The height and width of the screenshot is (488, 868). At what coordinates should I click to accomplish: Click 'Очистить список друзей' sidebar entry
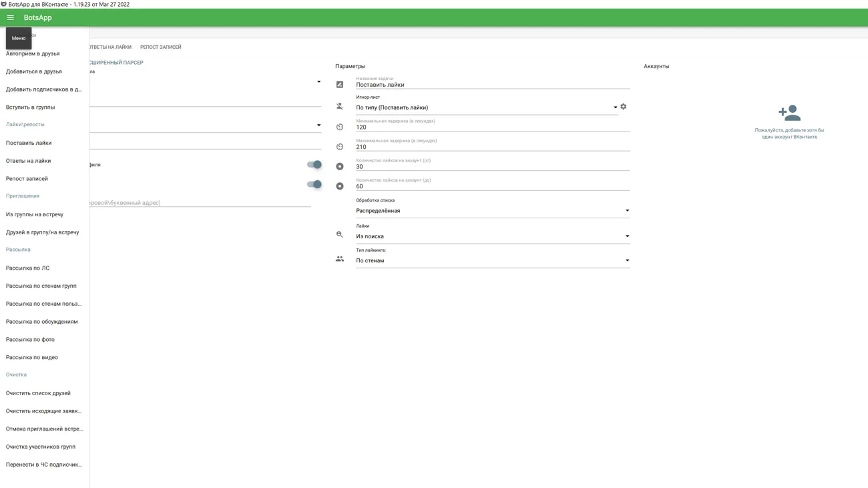point(38,393)
